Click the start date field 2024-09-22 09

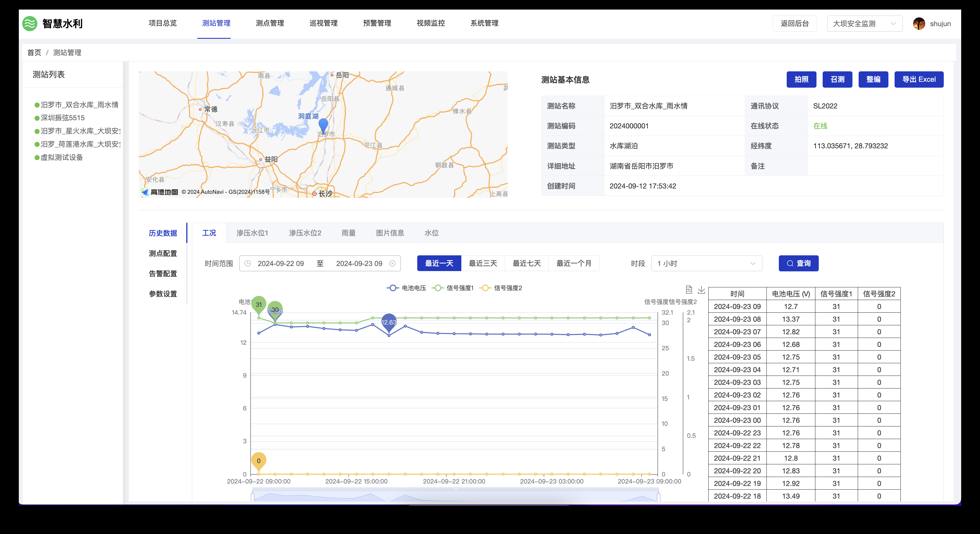pos(281,263)
